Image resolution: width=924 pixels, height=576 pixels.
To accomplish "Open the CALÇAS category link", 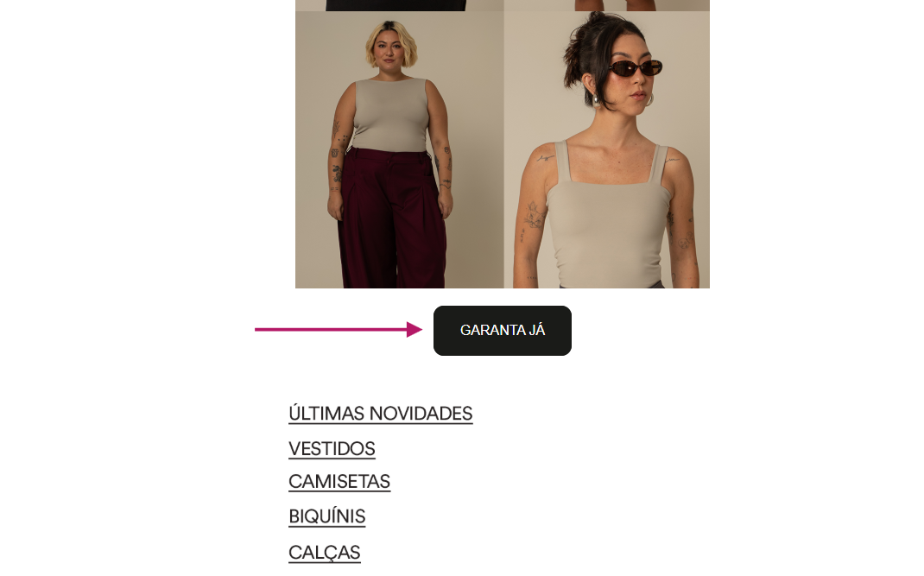I will (x=324, y=553).
